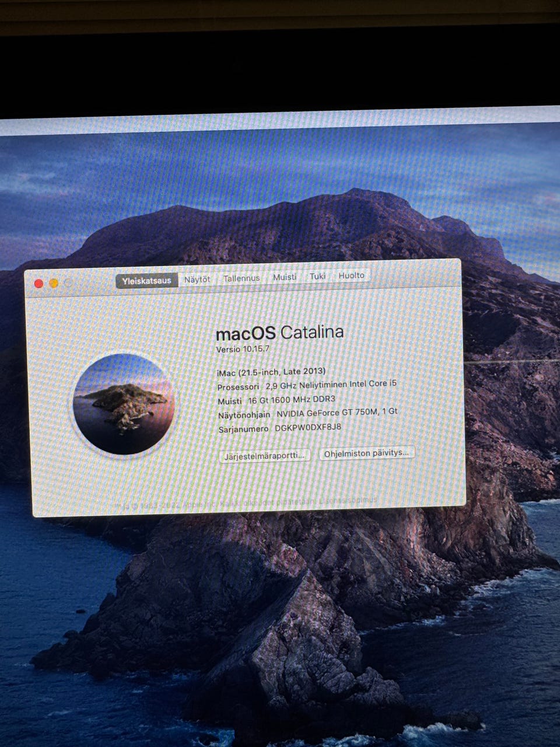Click the 2,9 GHz Neliytiminen Intel Core i5 value
Image resolution: width=560 pixels, height=747 pixels.
point(331,385)
